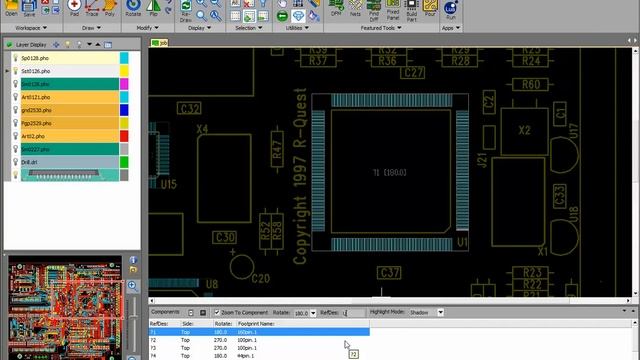
Task: Select the Art0121.pho layer row
Action: tap(70, 97)
